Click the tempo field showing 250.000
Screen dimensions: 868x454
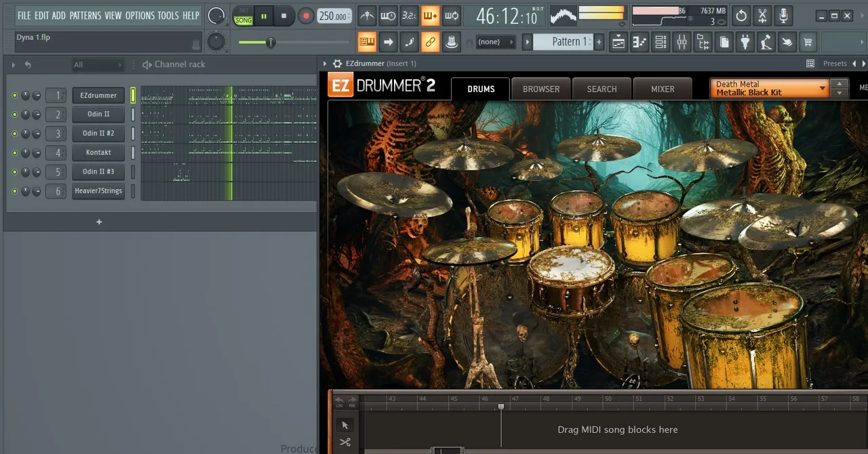334,16
